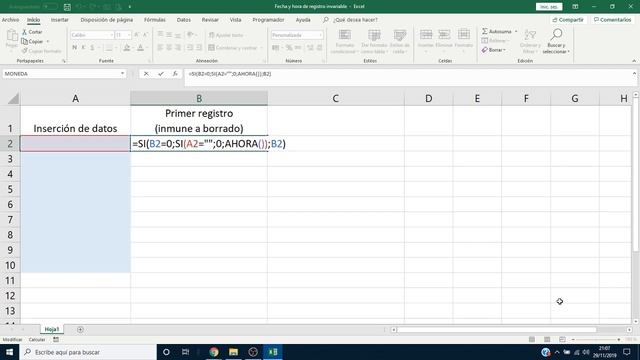Select the Hoja1 sheet tab

click(x=52, y=329)
